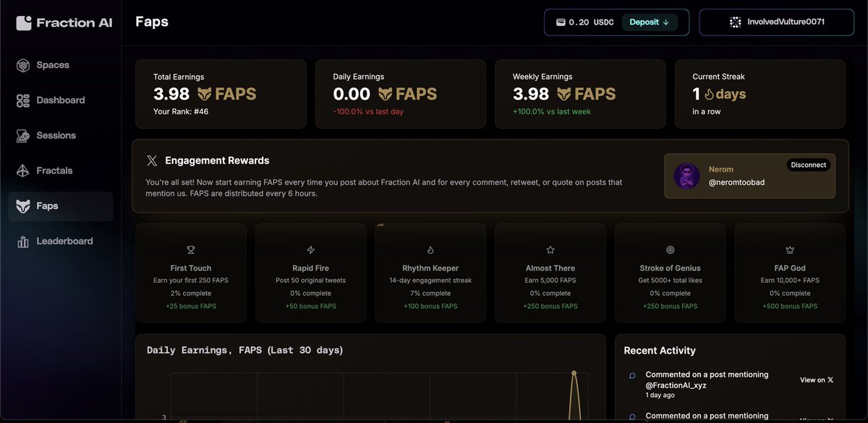Click the -100.0% vs last day text

370,112
